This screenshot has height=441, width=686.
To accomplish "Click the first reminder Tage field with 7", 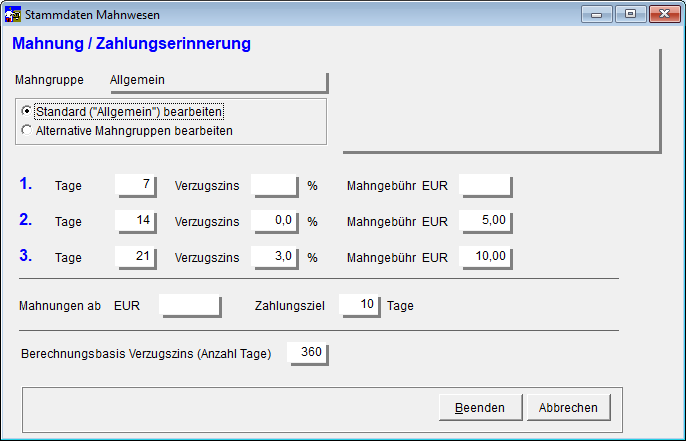I will (136, 185).
